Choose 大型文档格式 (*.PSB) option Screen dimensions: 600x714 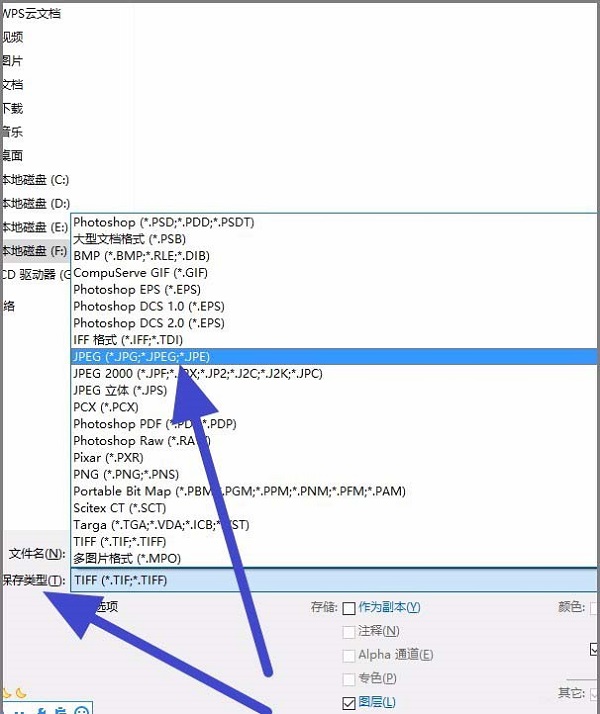click(334, 239)
